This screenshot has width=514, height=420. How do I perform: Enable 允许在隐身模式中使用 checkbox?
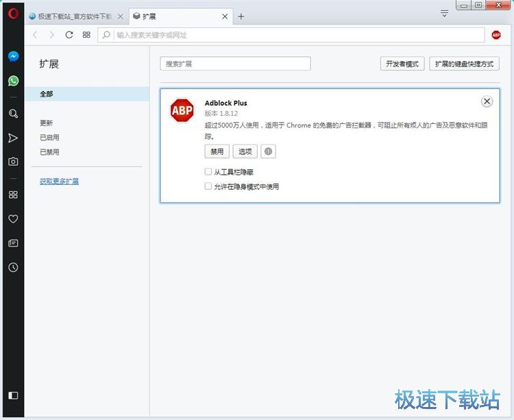point(208,186)
